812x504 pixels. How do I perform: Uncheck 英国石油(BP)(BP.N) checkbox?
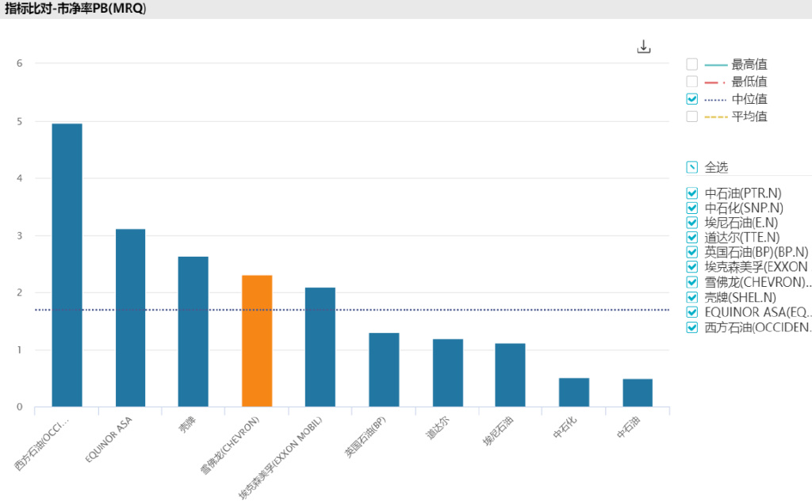[691, 252]
